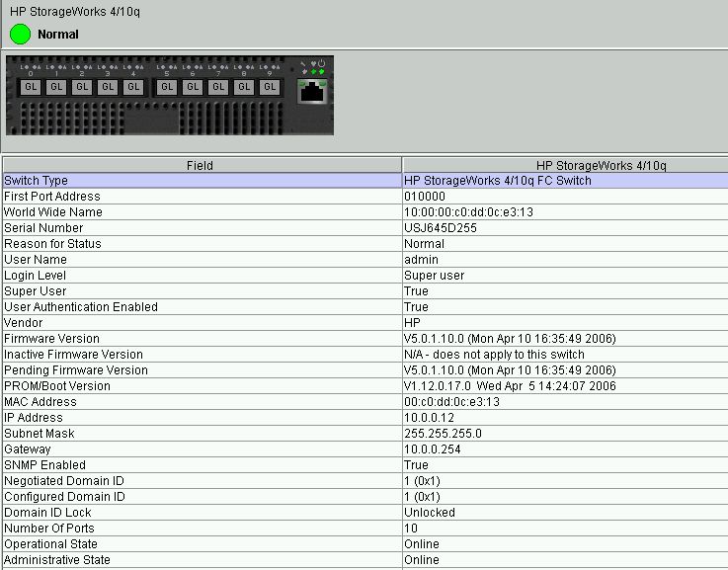Select GL port 8 on the faceplate

tap(244, 87)
